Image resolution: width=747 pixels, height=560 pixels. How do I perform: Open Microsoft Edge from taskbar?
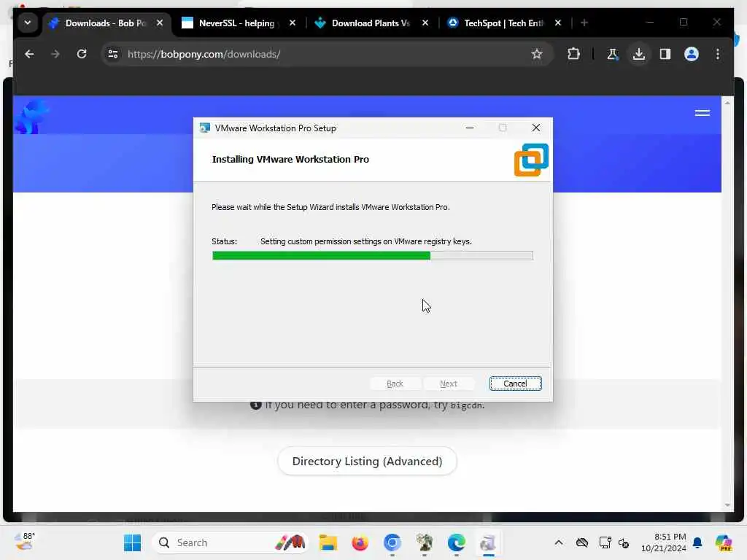click(457, 542)
